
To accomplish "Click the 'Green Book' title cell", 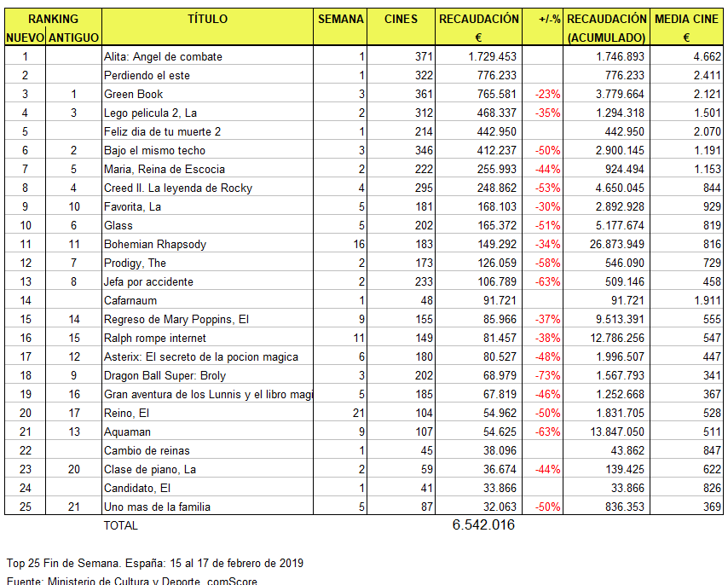I will click(x=134, y=94).
